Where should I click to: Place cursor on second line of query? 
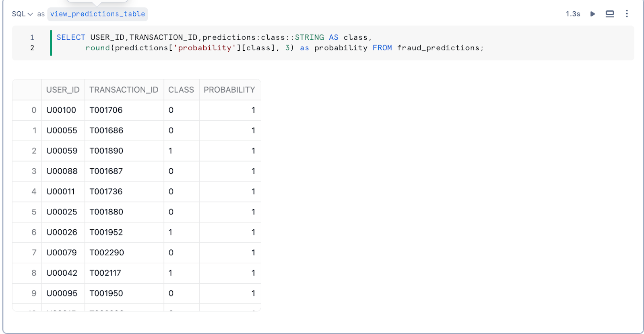(282, 48)
